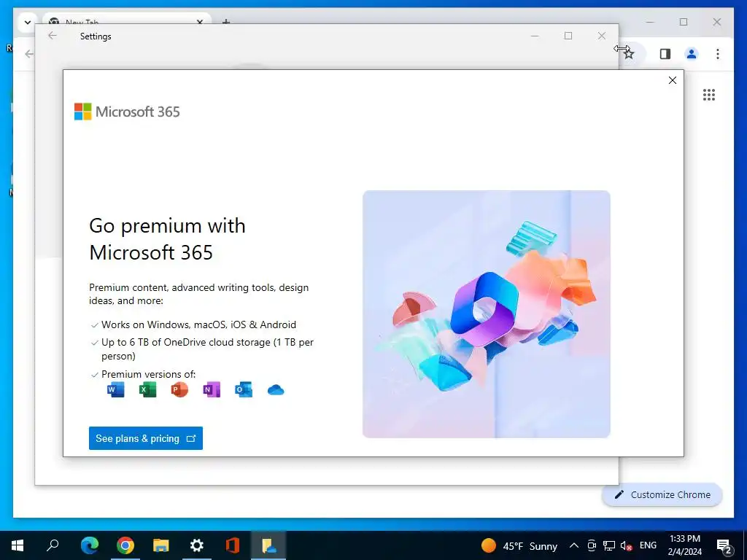
Task: Click the OneNote app icon
Action: (x=212, y=389)
